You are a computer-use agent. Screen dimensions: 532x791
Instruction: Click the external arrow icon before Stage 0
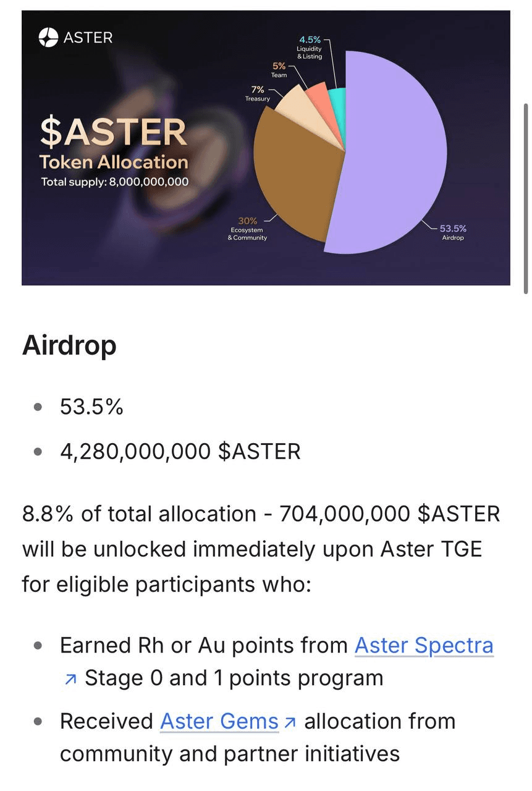70,679
